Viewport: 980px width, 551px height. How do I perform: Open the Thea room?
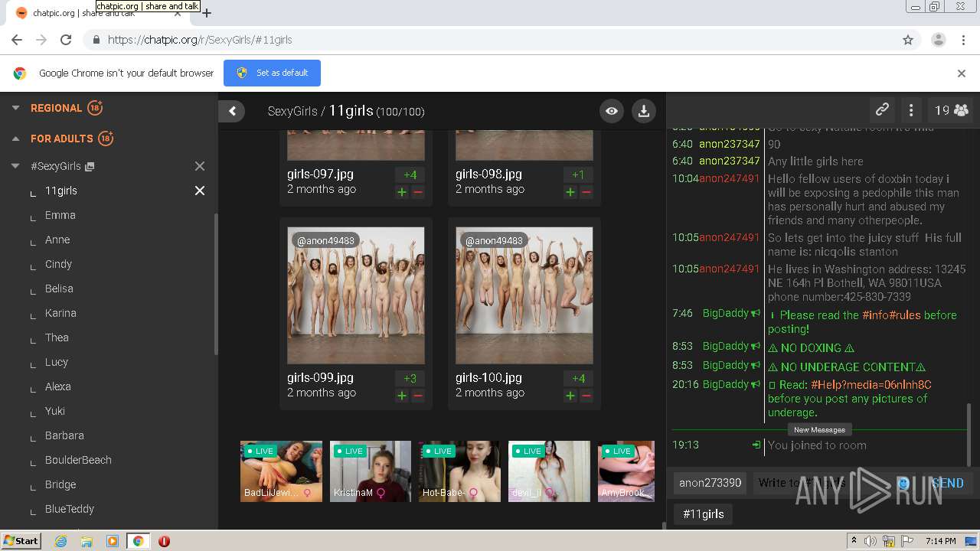click(57, 337)
